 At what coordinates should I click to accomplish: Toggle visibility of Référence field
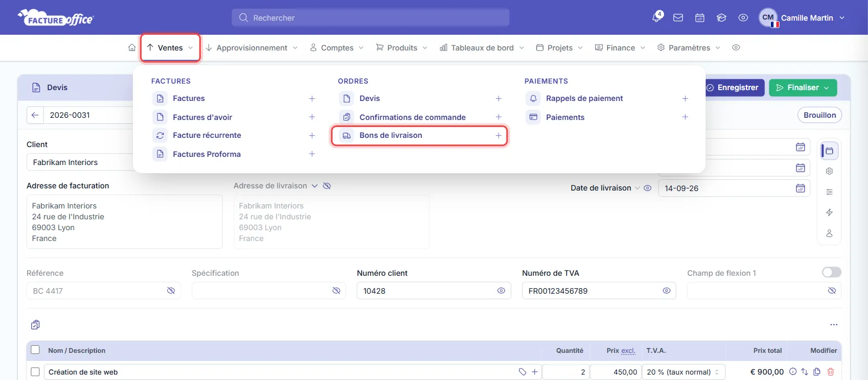171,291
